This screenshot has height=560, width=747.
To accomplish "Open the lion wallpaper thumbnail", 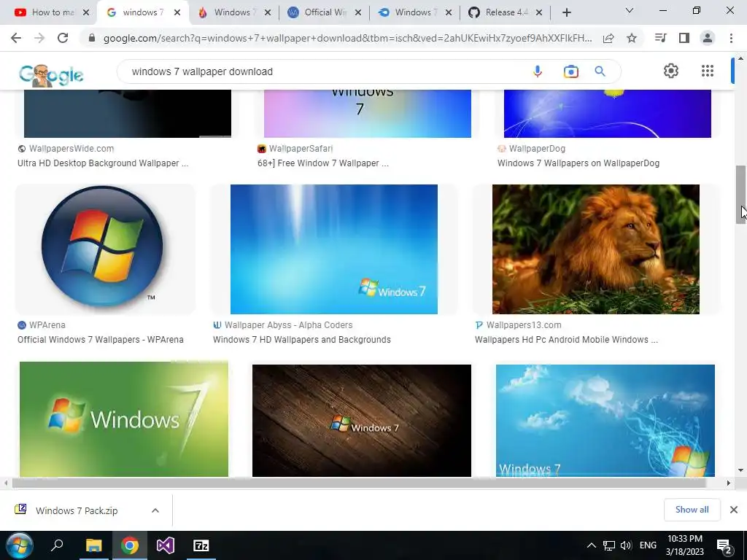I will (596, 249).
